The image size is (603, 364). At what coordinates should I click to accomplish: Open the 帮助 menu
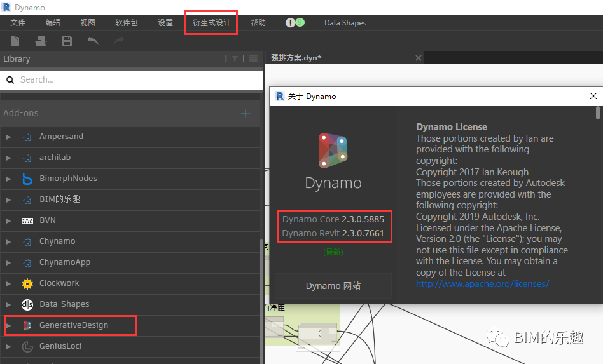click(258, 23)
